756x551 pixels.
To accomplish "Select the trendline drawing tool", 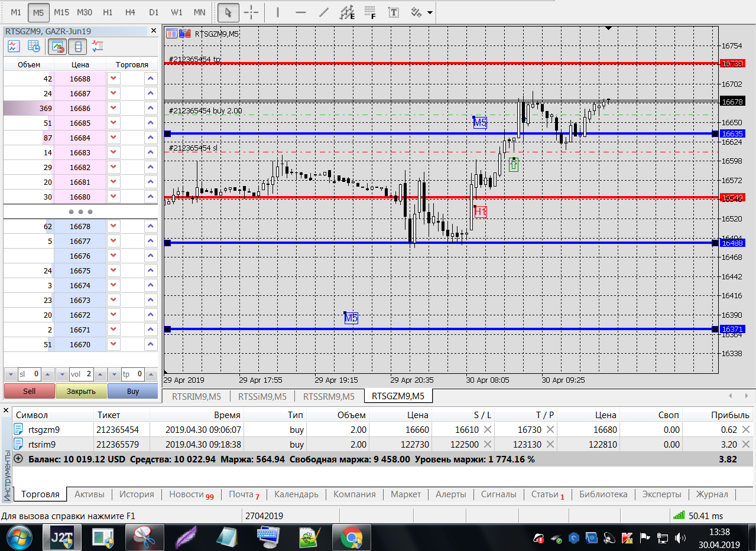I will pos(323,12).
